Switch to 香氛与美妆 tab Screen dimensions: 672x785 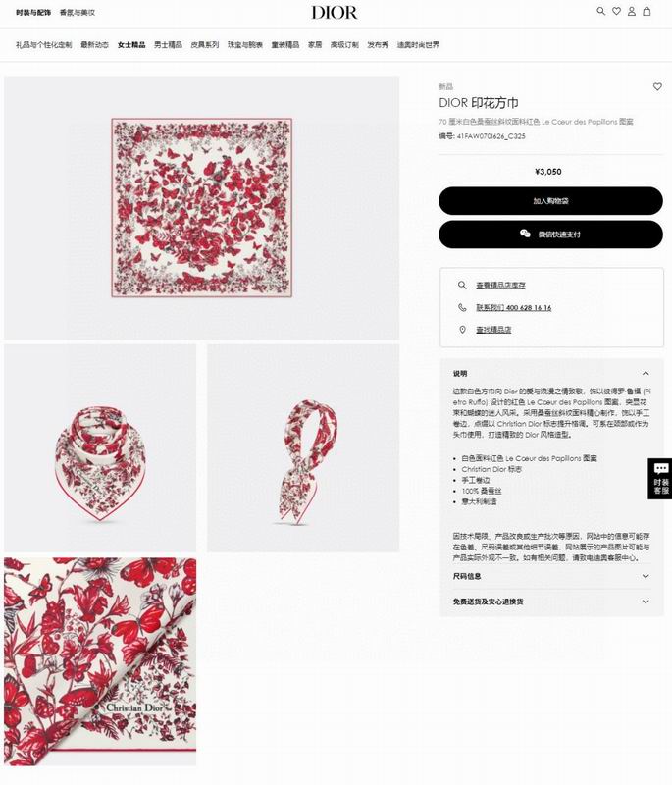(x=78, y=12)
